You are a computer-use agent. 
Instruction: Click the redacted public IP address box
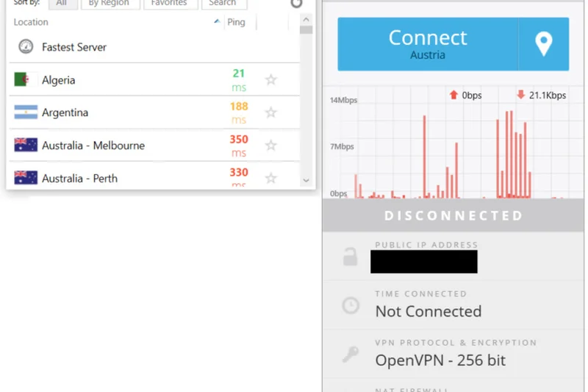424,262
